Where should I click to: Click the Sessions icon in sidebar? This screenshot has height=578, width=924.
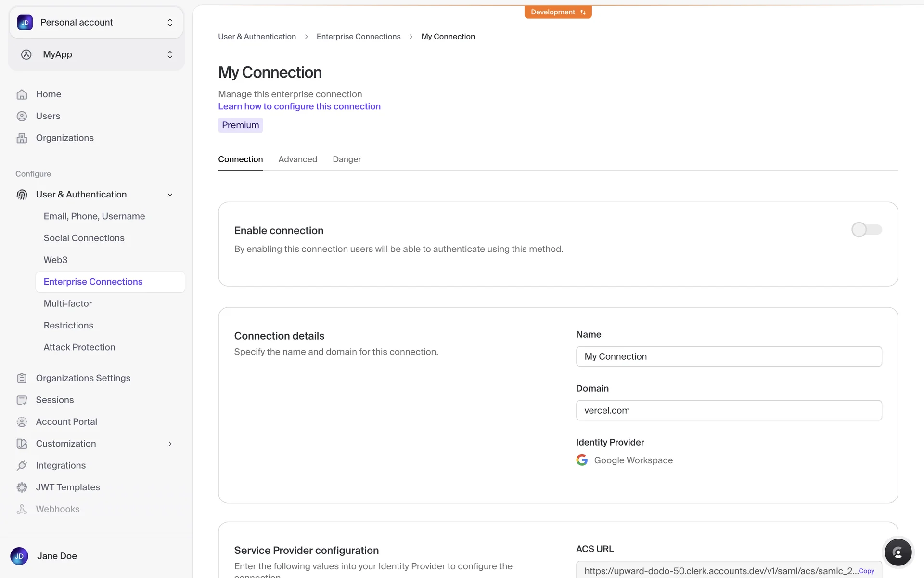click(22, 400)
